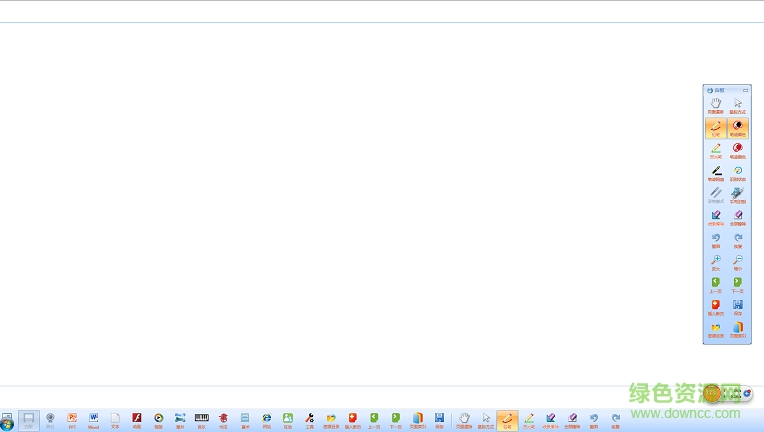Collapse the floating whiteboard palette

(745, 90)
